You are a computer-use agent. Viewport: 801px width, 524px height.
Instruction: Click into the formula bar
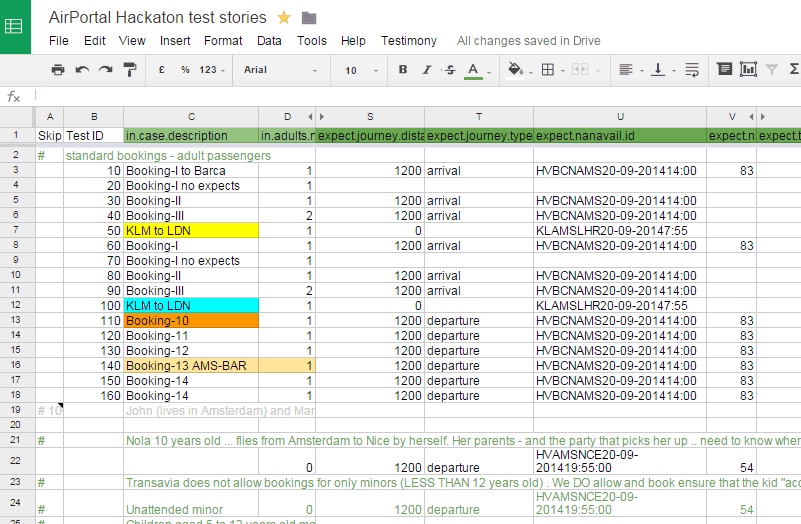pyautogui.click(x=416, y=96)
